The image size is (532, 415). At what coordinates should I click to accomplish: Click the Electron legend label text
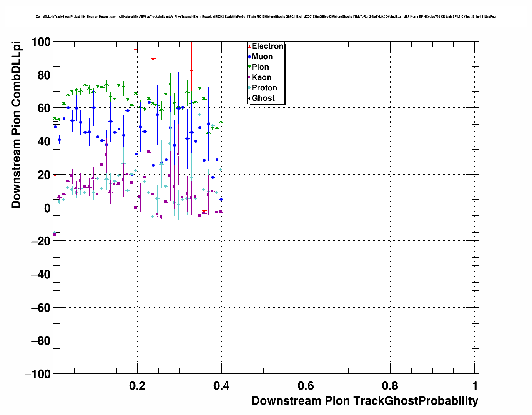tap(268, 46)
